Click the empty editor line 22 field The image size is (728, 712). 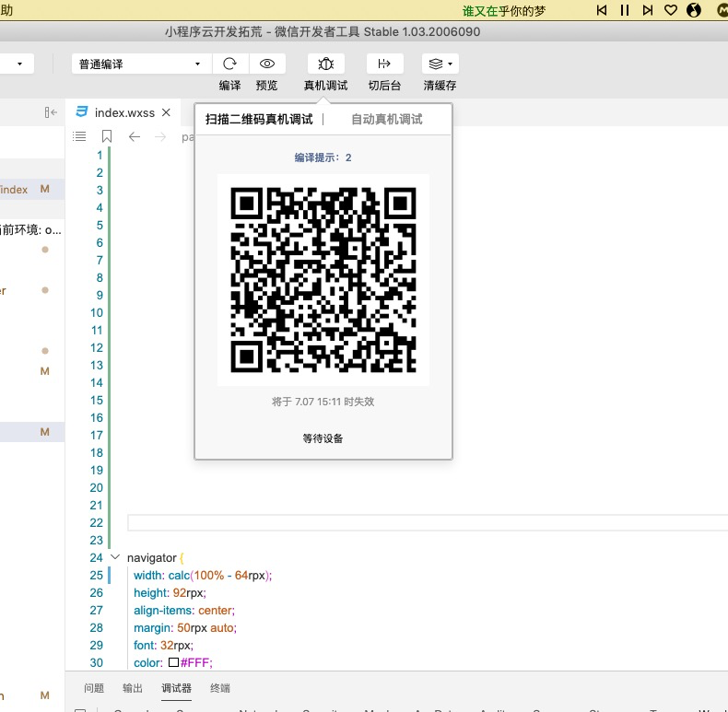[x=428, y=522]
